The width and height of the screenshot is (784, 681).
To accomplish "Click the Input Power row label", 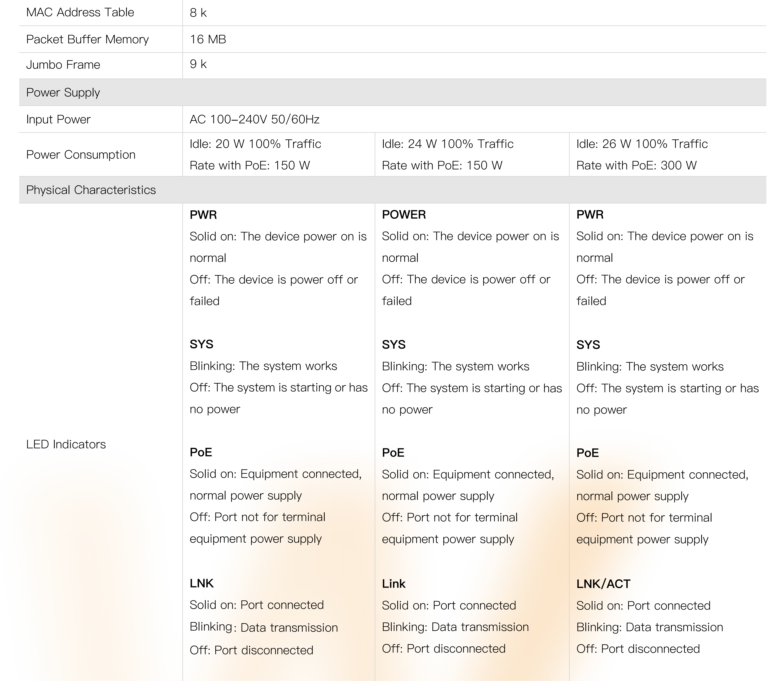I will click(x=58, y=120).
